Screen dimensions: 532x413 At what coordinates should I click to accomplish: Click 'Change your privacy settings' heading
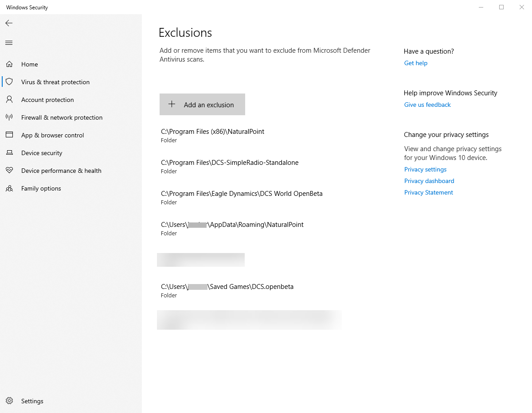click(446, 135)
